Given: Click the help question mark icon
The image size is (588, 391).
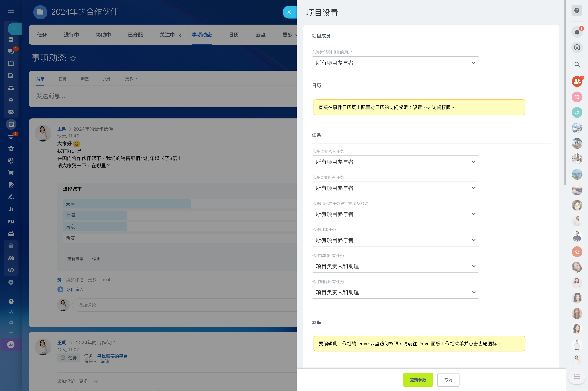Looking at the screenshot, I should (577, 10).
